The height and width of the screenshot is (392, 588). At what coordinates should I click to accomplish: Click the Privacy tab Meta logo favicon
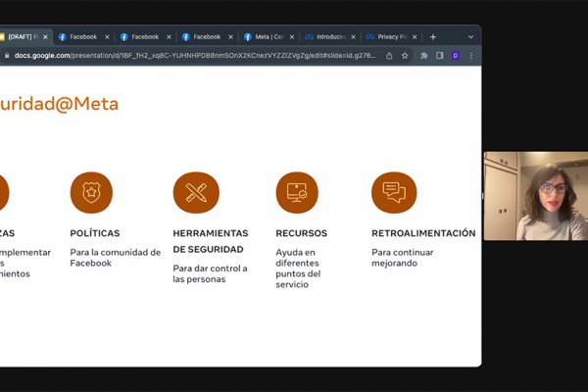point(370,37)
